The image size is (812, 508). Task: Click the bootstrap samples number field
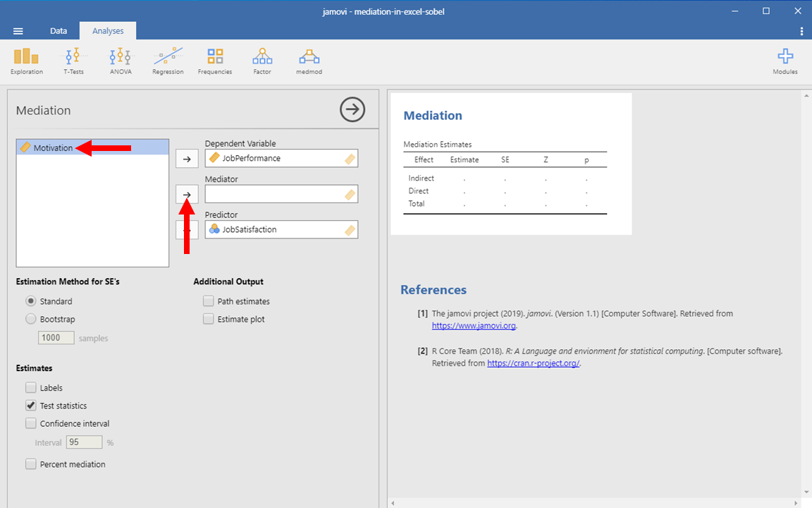[x=56, y=338]
